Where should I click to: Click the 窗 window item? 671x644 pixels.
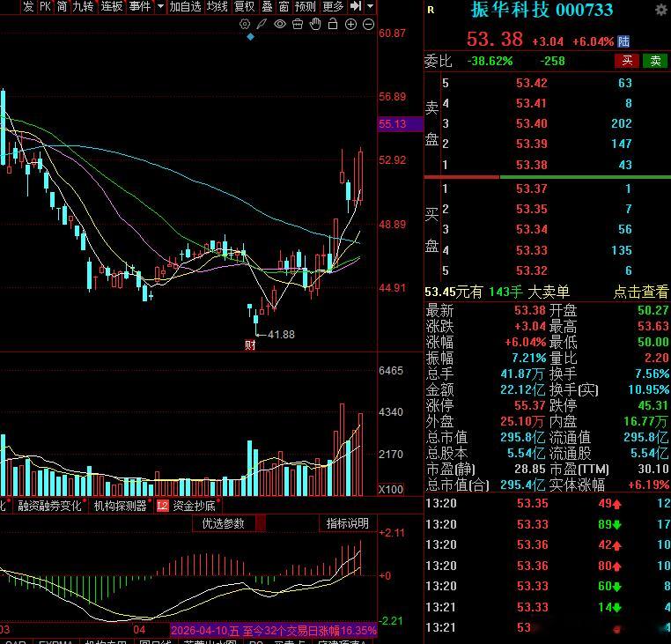click(284, 6)
